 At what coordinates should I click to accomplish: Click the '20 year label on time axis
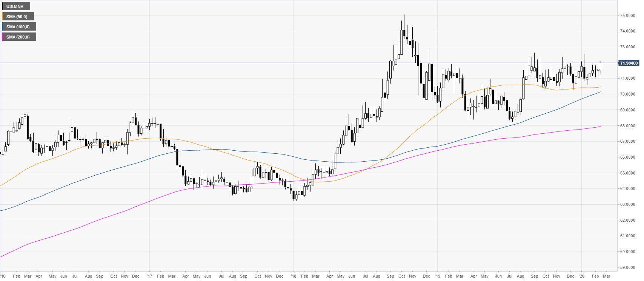coord(581,276)
